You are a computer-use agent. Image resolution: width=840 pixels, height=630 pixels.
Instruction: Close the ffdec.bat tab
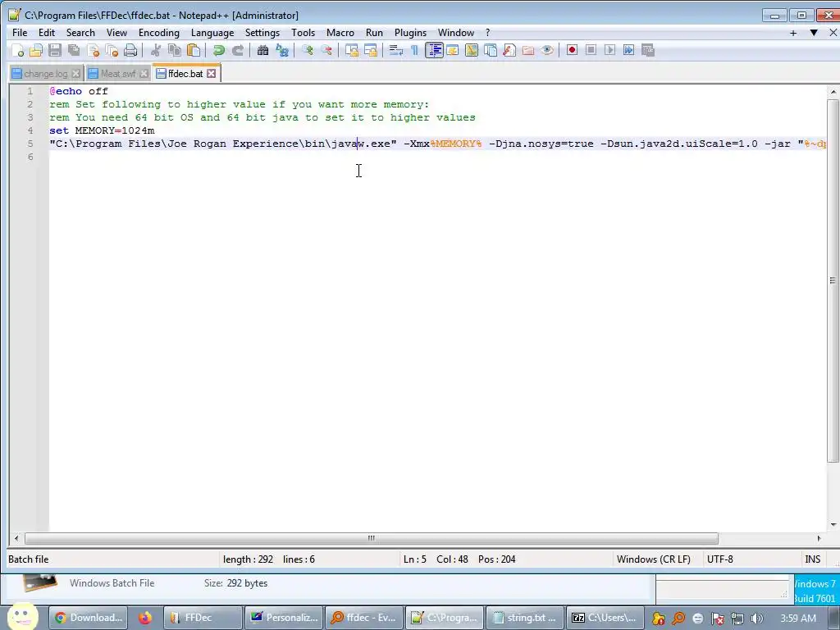(212, 73)
